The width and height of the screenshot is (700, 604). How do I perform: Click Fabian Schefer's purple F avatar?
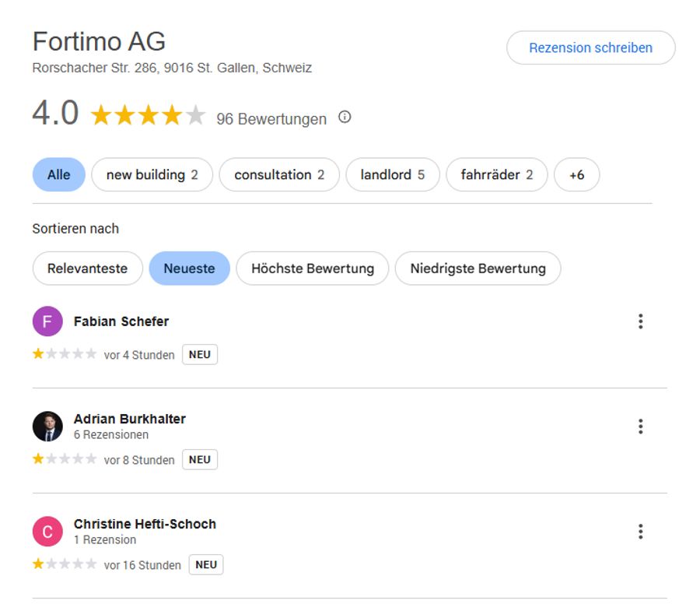click(47, 321)
